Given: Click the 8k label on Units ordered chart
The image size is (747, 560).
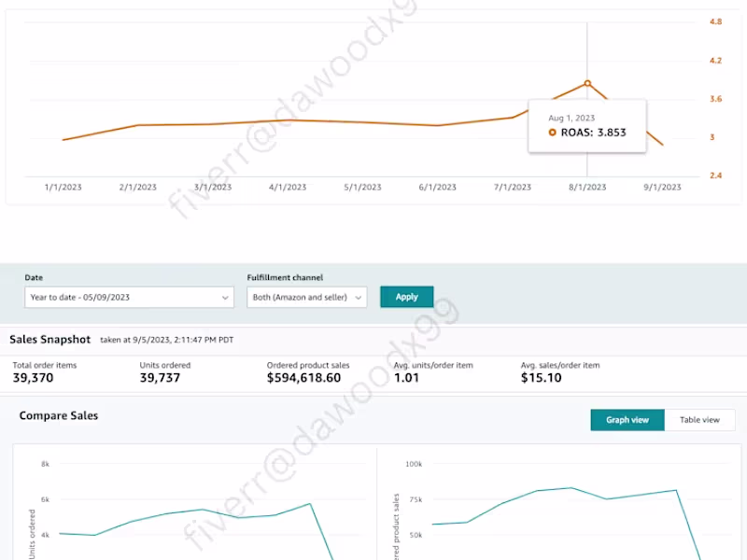Looking at the screenshot, I should point(45,464).
